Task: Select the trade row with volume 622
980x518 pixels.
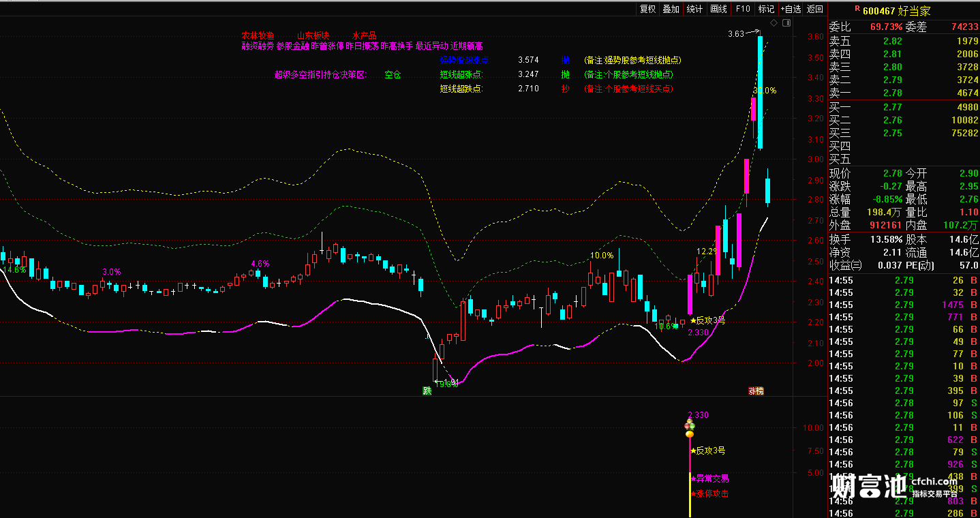Action: point(903,440)
